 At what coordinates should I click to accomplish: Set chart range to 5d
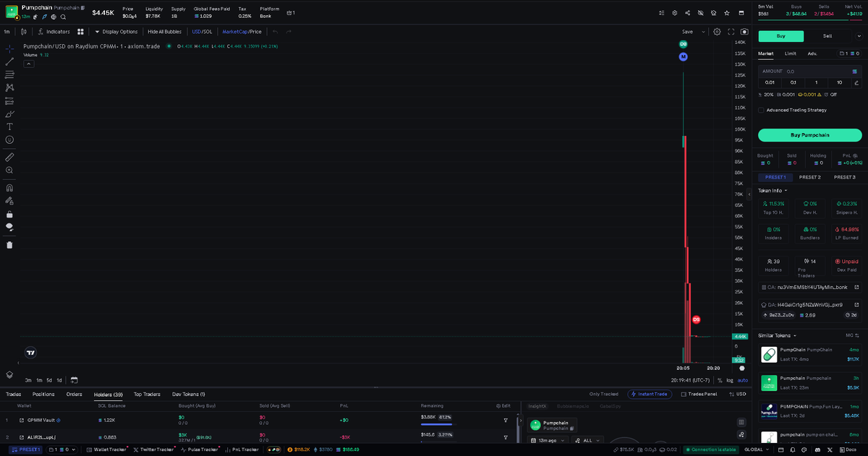coord(49,380)
